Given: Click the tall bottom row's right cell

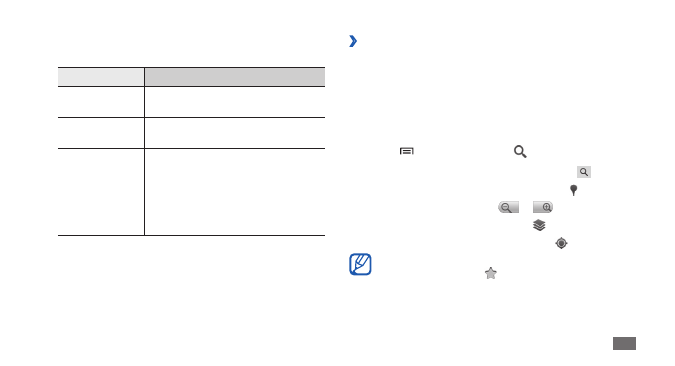Looking at the screenshot, I should coord(235,192).
